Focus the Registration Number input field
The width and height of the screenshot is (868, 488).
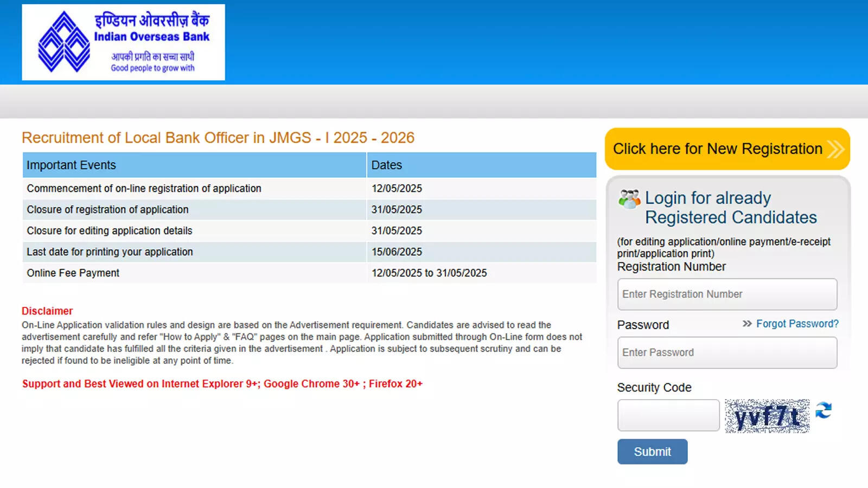click(x=727, y=294)
